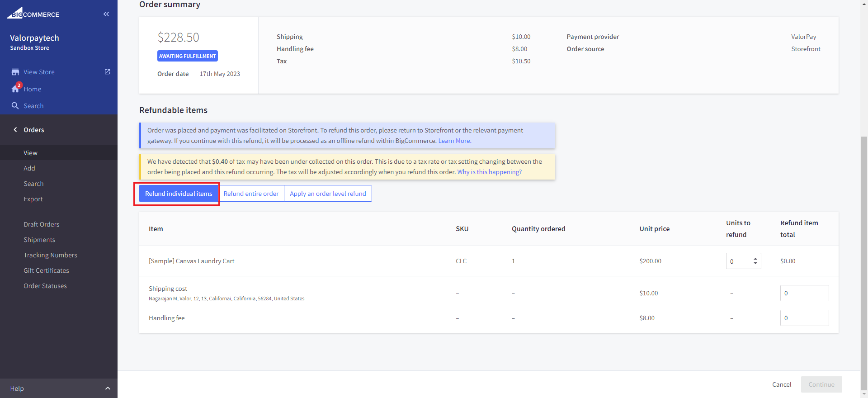Image resolution: width=868 pixels, height=398 pixels.
Task: Select Refund individual items tab
Action: (x=179, y=194)
